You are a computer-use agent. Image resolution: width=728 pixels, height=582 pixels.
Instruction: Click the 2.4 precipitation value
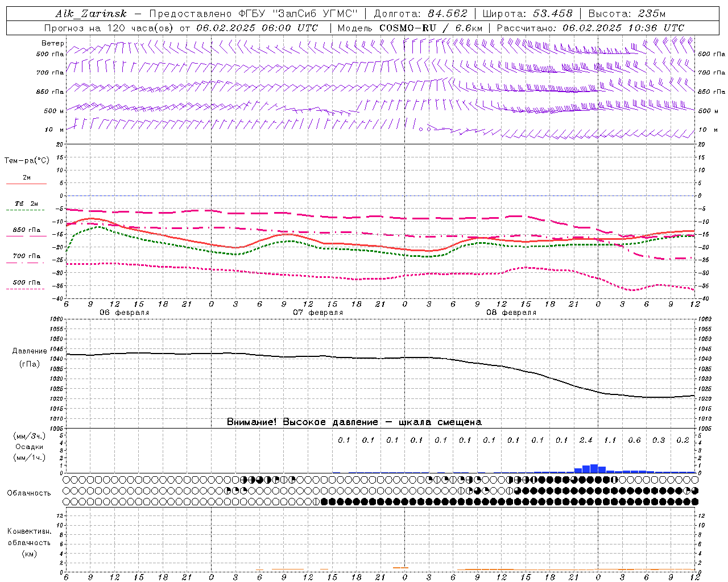tap(586, 440)
